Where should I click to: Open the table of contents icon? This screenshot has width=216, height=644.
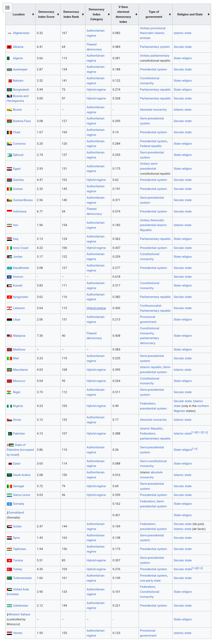click(x=8, y=7)
